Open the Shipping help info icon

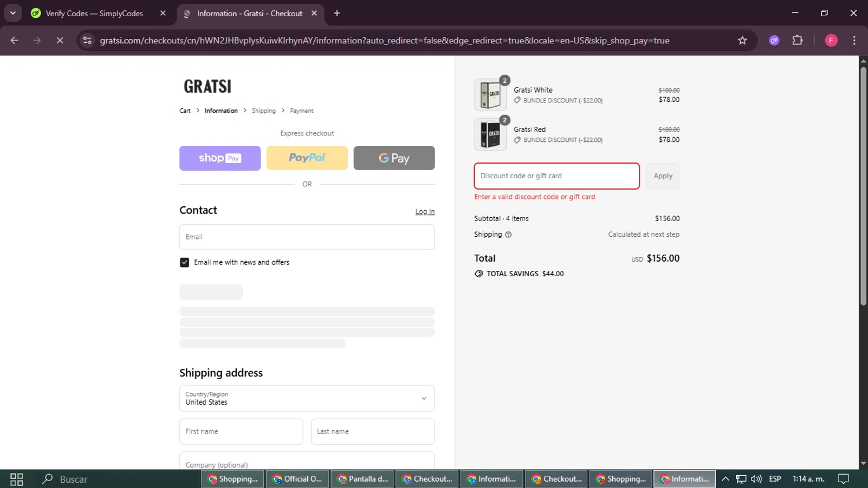coord(509,234)
